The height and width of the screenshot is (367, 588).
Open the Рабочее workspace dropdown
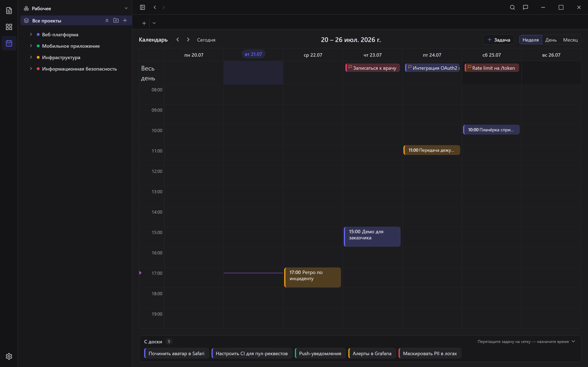click(x=126, y=8)
